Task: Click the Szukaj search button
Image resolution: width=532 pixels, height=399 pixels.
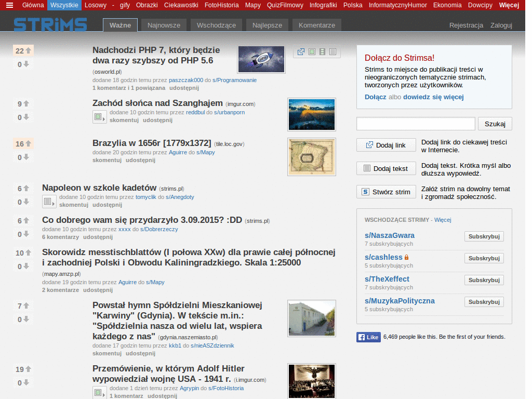Action: pyautogui.click(x=495, y=124)
